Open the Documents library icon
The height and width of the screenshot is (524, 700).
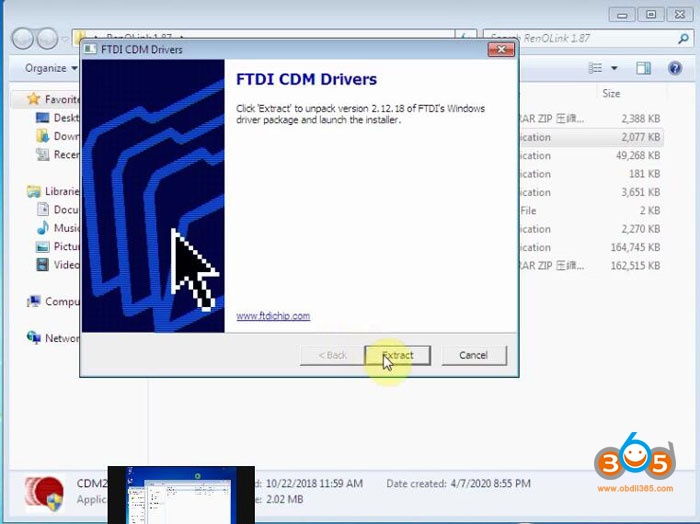(43, 209)
